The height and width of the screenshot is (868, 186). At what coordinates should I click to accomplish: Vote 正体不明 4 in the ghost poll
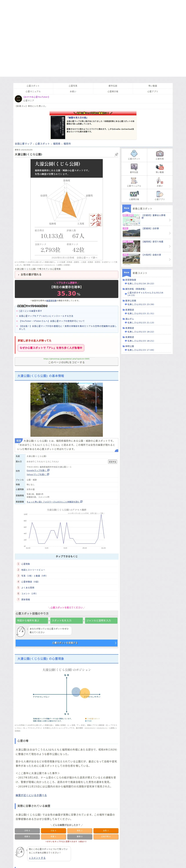106,836
